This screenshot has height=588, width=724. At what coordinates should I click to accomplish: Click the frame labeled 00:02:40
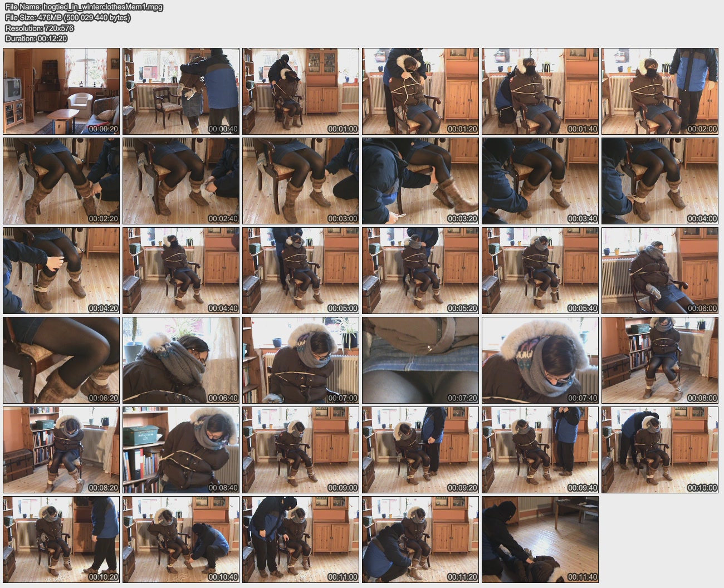pos(181,181)
